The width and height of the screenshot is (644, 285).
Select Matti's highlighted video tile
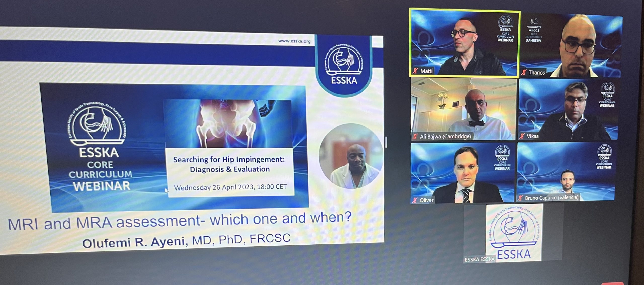464,42
